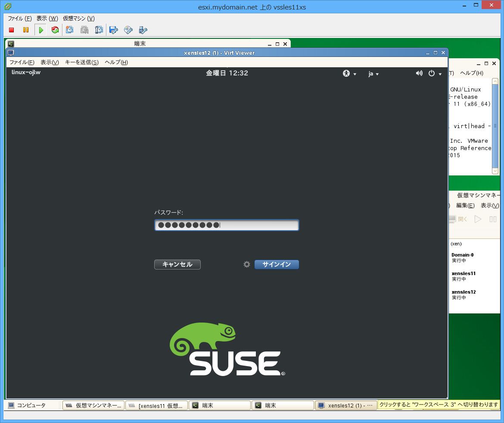
Task: Click the run triangle icon in Virtual Machine Manager
Action: tap(478, 219)
